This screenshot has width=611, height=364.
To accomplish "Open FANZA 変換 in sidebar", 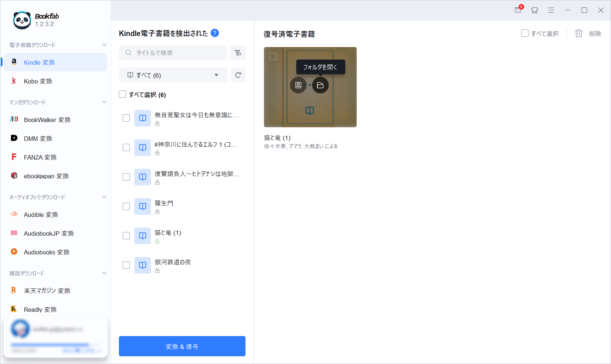I will (x=55, y=157).
